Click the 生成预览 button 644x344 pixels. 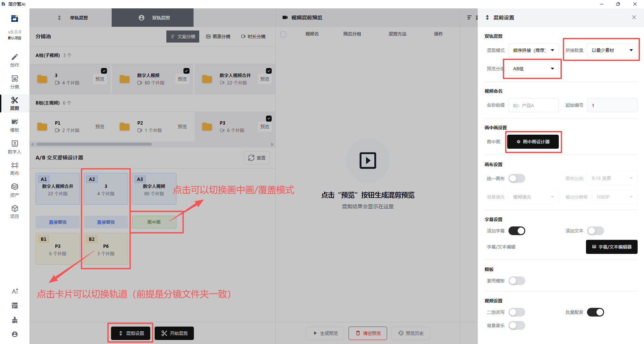pos(325,333)
